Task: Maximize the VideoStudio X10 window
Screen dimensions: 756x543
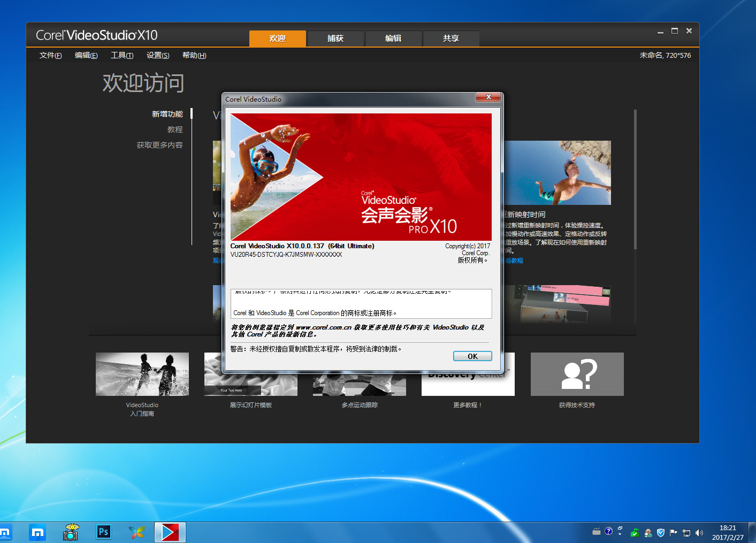Action: (x=675, y=31)
